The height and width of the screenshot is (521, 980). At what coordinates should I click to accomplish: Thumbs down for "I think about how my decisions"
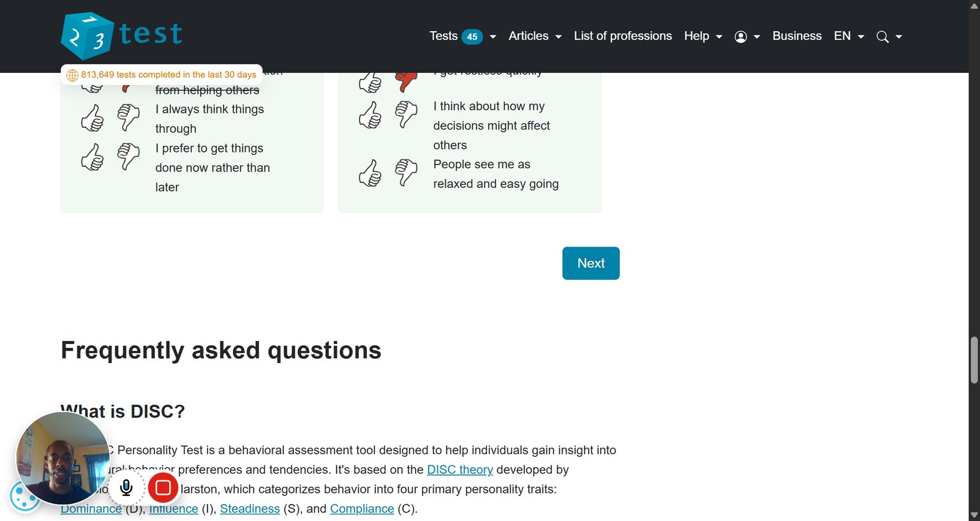point(406,114)
